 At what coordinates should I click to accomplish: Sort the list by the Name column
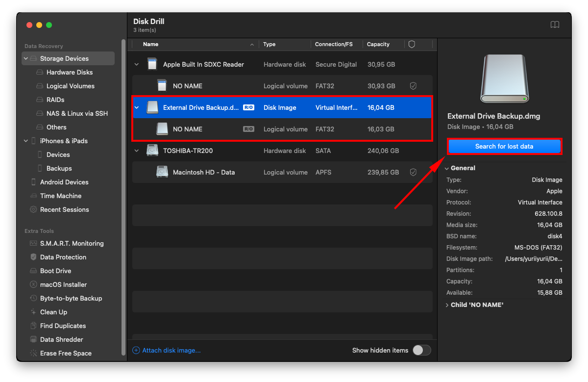[150, 44]
